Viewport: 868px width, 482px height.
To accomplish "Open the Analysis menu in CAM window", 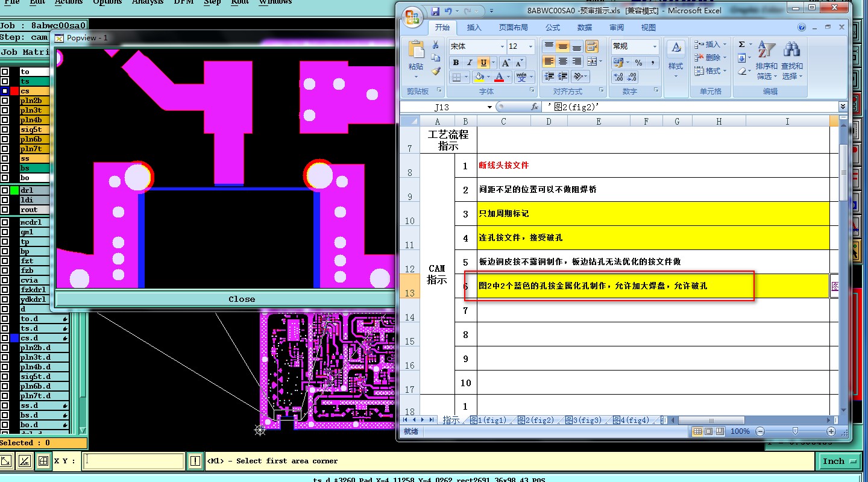I will (148, 2).
